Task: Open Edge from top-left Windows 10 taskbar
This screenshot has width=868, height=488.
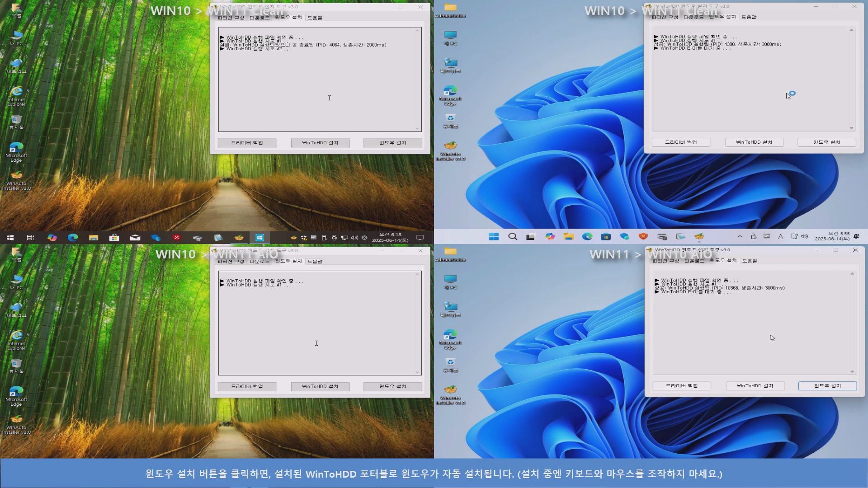Action: (73, 237)
